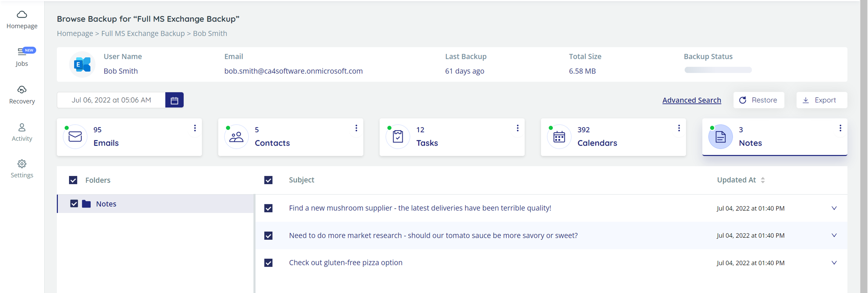
Task: Open the Contacts card three-dot menu
Action: pos(356,128)
